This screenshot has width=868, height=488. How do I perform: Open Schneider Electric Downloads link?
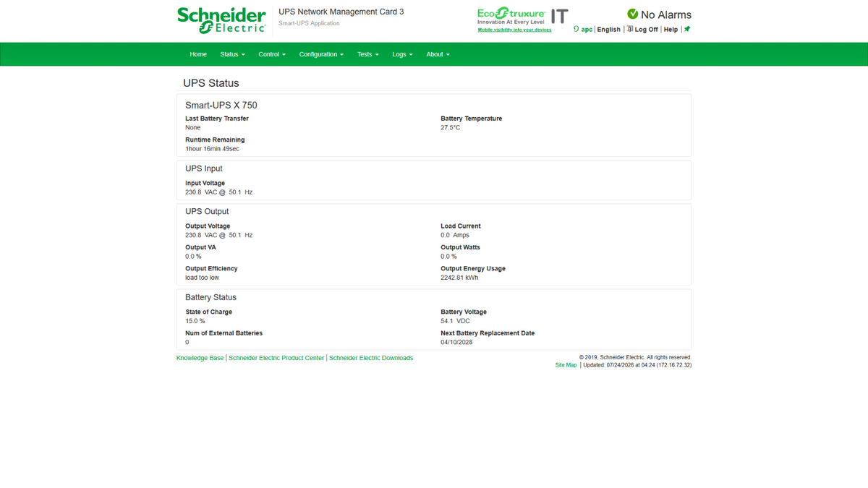click(371, 358)
